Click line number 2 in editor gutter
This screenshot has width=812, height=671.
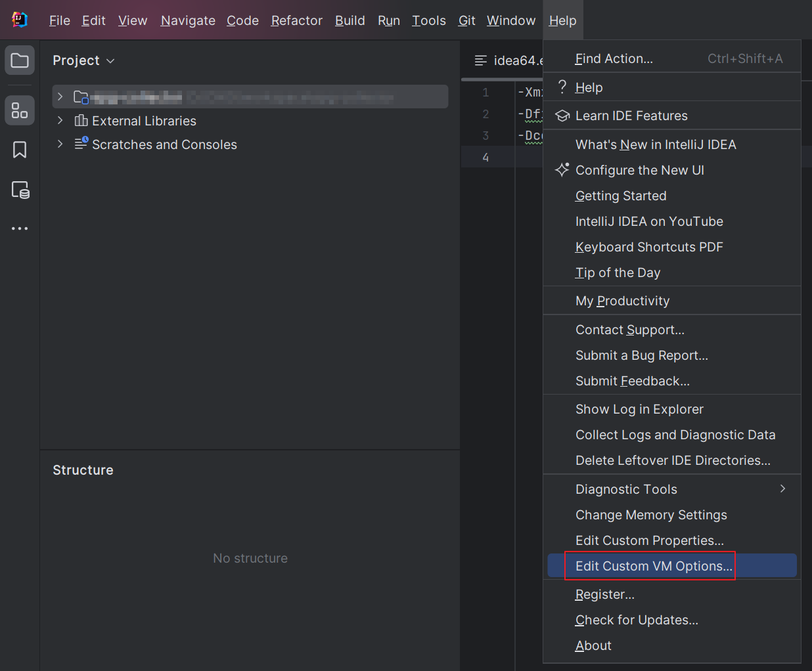point(485,114)
